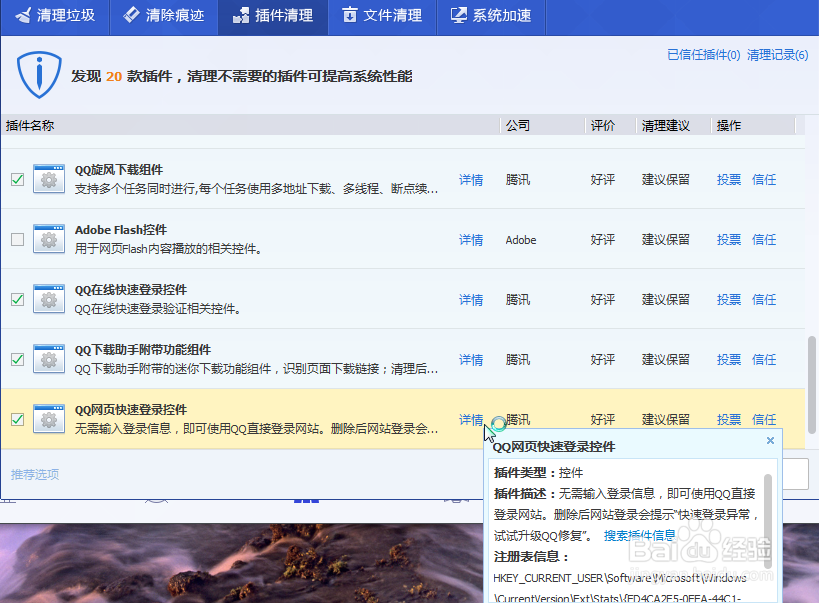Click 建议保留 in Adobe Flash控件 row
The height and width of the screenshot is (603, 819).
click(666, 240)
